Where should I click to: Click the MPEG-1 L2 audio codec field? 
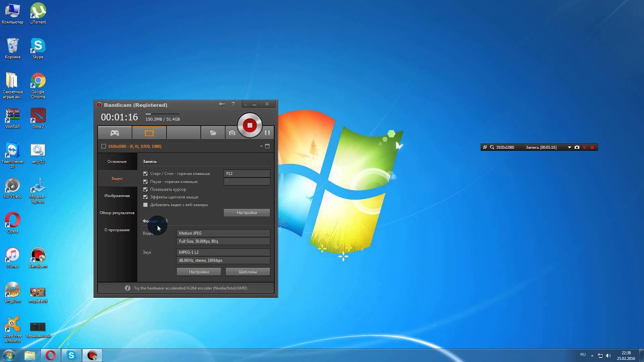[223, 252]
